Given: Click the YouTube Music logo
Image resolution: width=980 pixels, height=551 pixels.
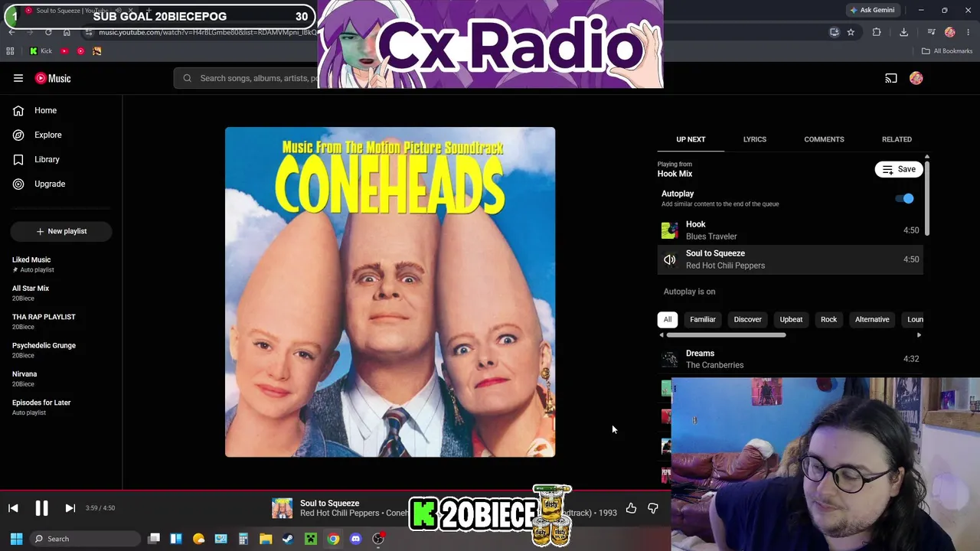Looking at the screenshot, I should 53,78.
